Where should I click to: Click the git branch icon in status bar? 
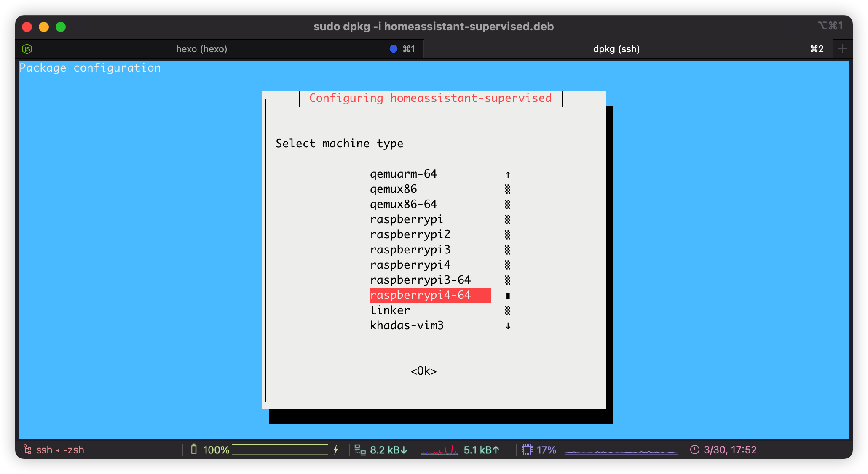27,450
